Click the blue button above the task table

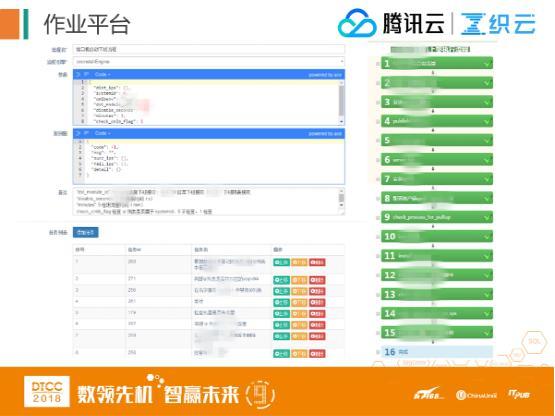click(x=86, y=232)
